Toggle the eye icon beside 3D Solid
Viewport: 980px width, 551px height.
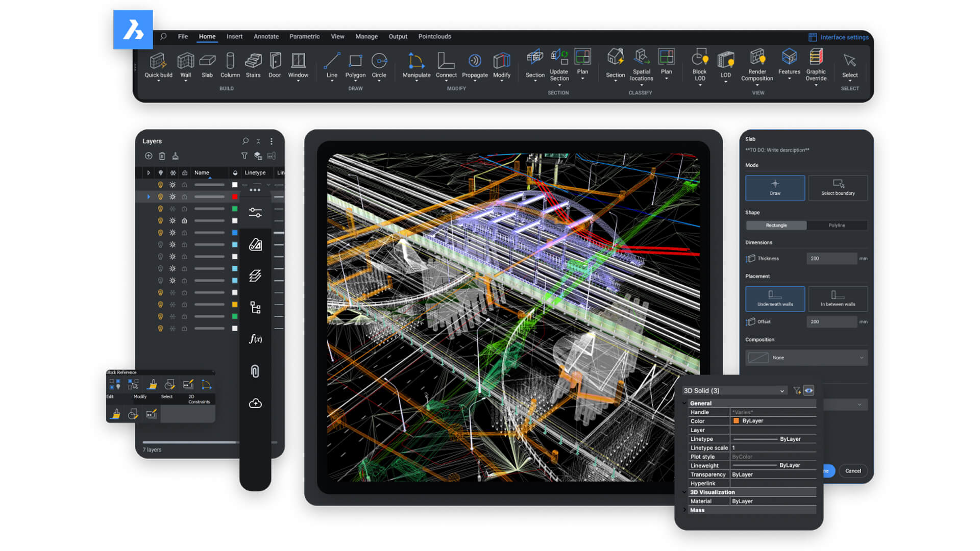(x=808, y=391)
